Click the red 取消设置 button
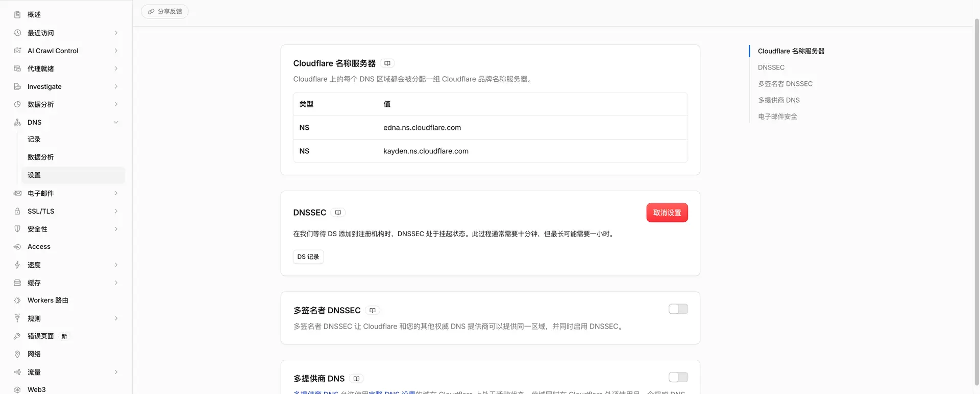 click(x=667, y=213)
